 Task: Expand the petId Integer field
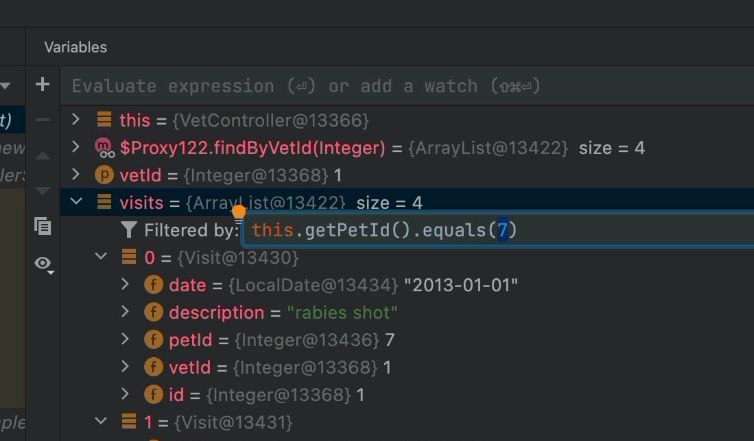pyautogui.click(x=125, y=340)
